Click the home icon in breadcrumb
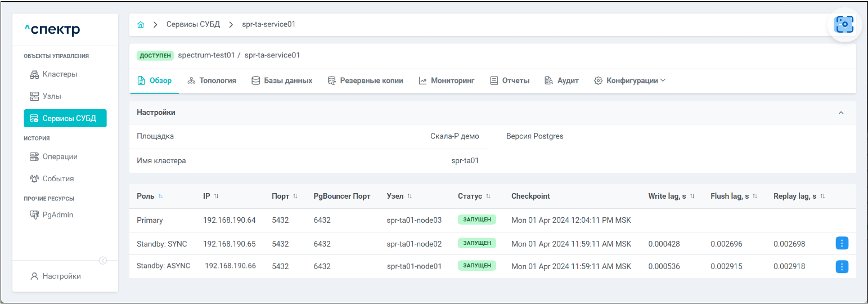This screenshot has width=868, height=304. click(141, 25)
